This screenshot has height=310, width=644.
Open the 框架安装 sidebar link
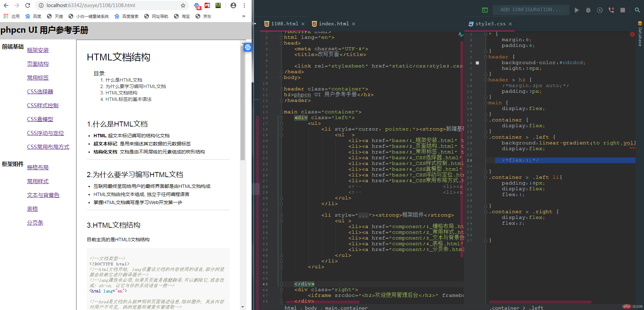point(38,50)
